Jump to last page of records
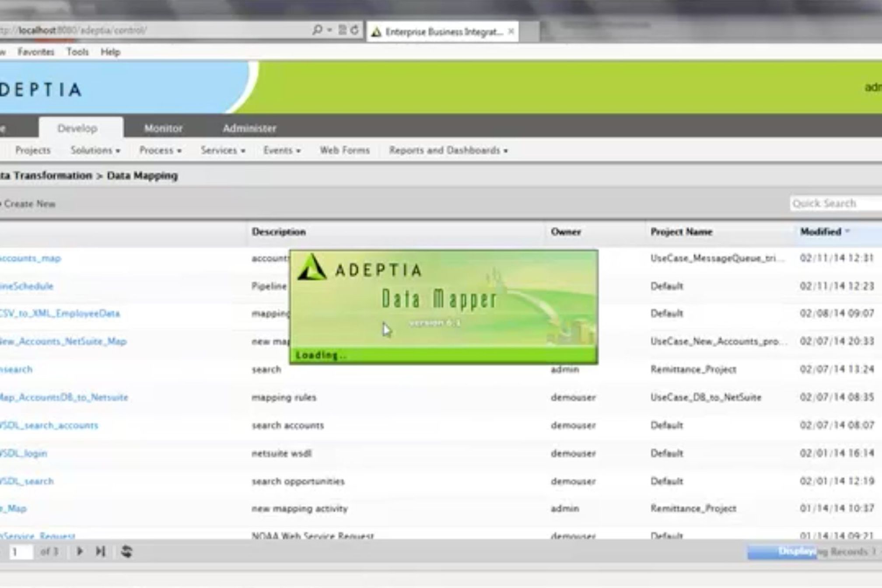This screenshot has width=882, height=588. [x=100, y=551]
